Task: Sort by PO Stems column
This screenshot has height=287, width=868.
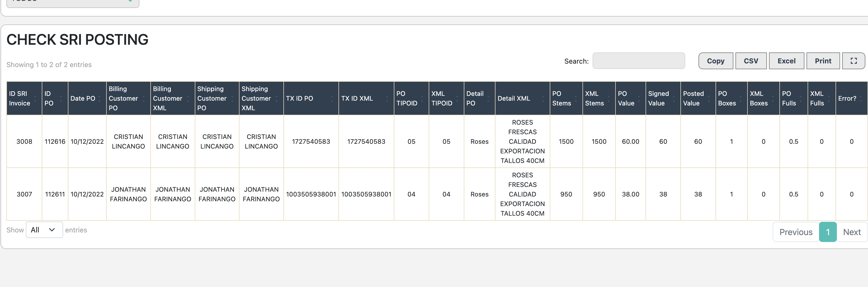Action: 566,98
